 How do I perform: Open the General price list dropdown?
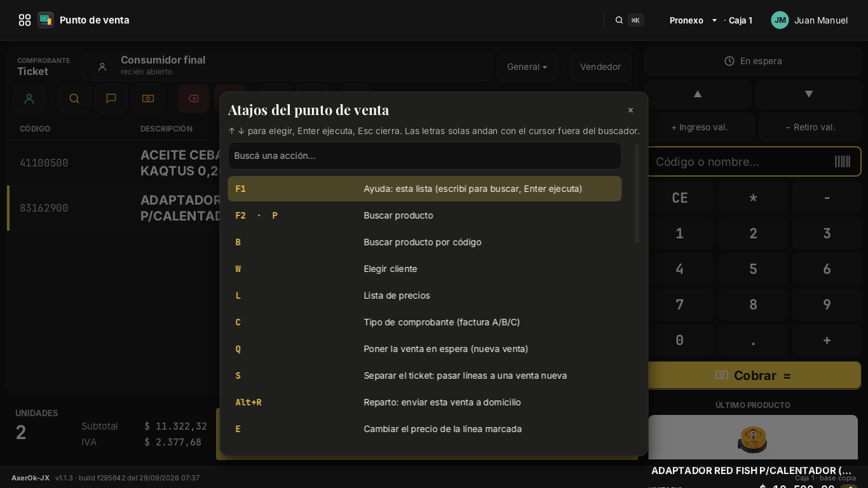(527, 67)
